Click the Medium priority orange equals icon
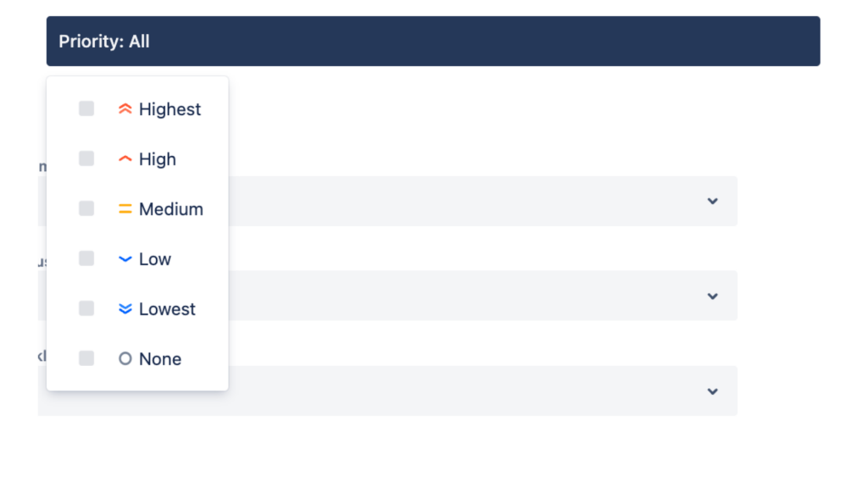 point(125,209)
